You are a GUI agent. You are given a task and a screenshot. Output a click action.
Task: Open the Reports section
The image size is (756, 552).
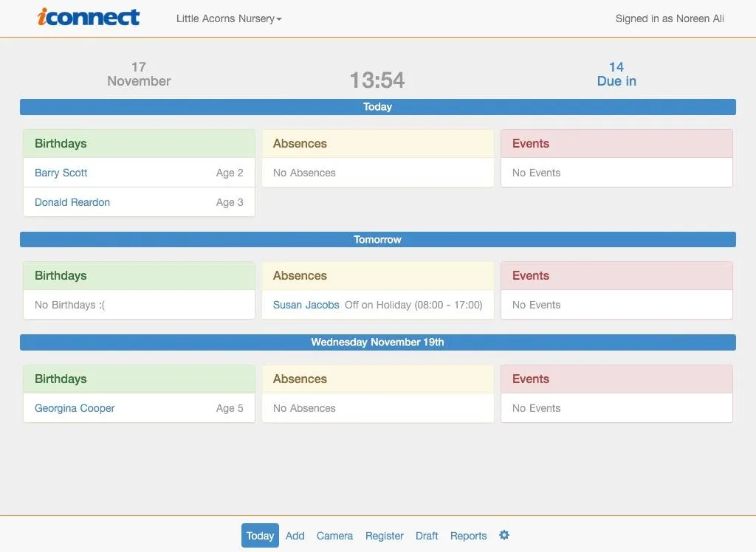468,536
